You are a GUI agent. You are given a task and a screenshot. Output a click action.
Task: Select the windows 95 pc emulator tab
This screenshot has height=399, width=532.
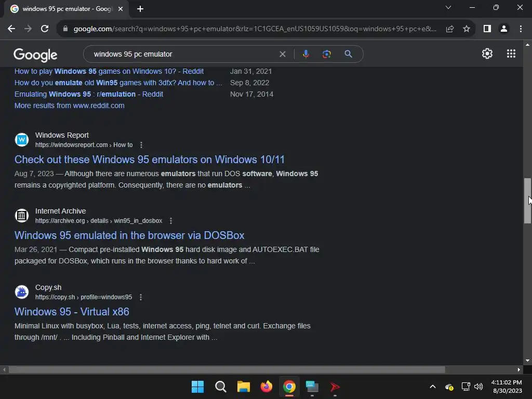(x=67, y=9)
